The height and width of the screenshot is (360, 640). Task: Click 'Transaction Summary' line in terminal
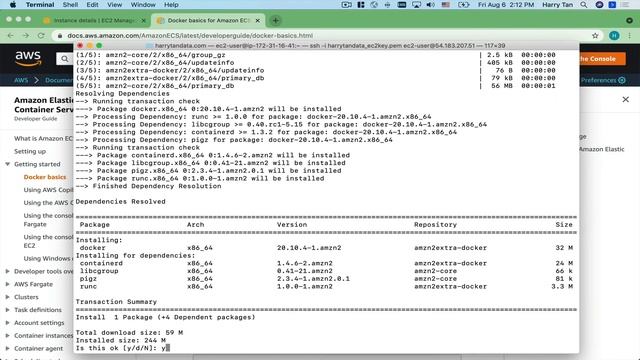tap(116, 302)
